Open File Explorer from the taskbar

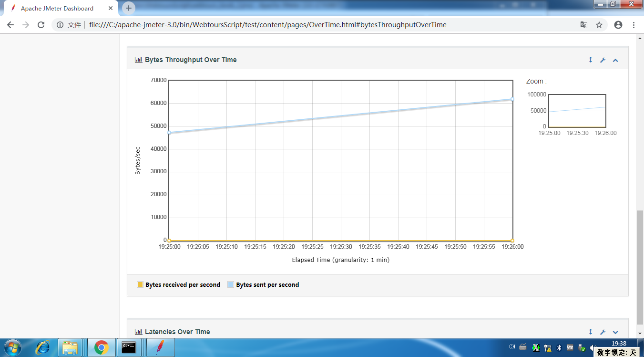(71, 347)
